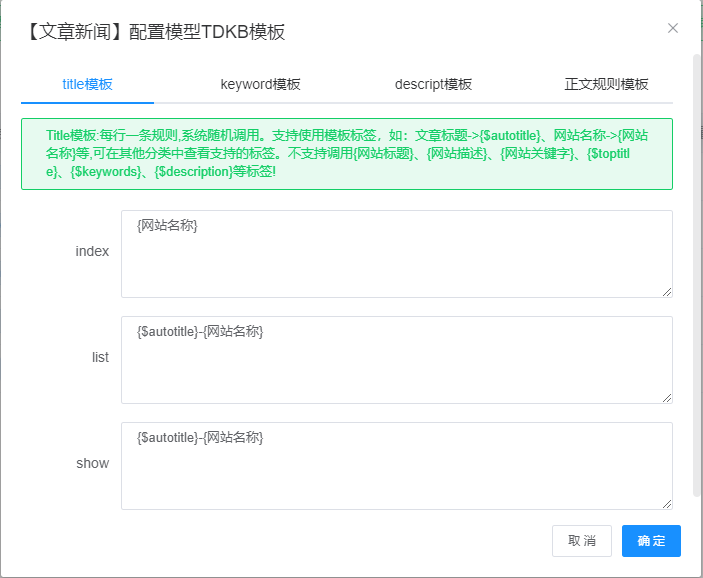Go to the 正文规则模板 tab
Viewport: 703px width, 578px height.
(x=606, y=84)
